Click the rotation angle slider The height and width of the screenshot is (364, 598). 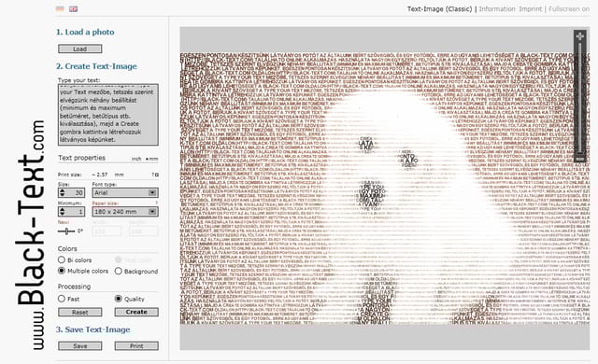pyautogui.click(x=66, y=231)
